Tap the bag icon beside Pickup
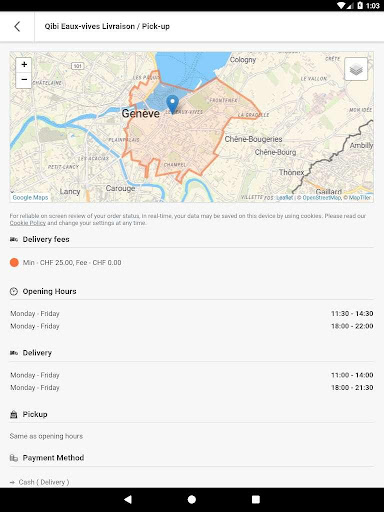384x512 pixels. (x=14, y=414)
